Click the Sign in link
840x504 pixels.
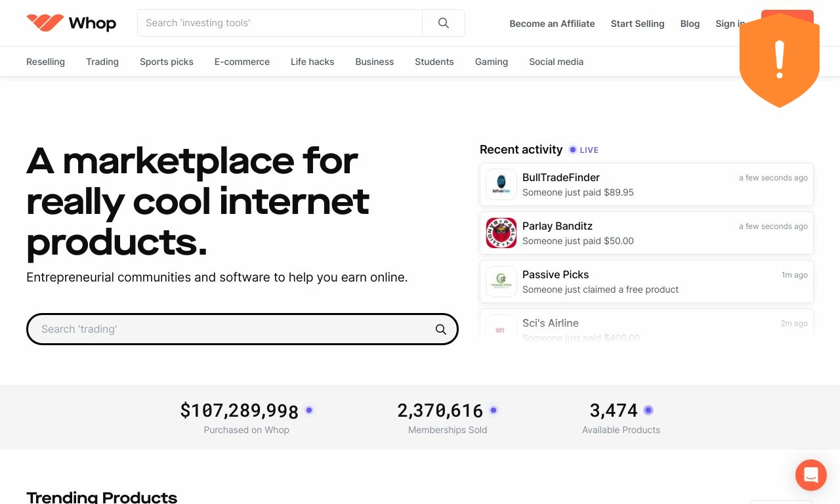[730, 24]
